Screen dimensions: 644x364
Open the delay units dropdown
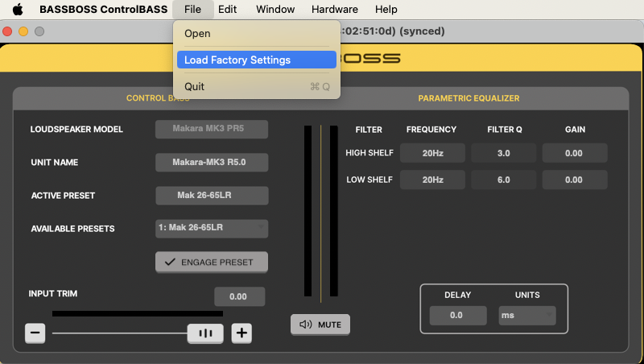[526, 315]
